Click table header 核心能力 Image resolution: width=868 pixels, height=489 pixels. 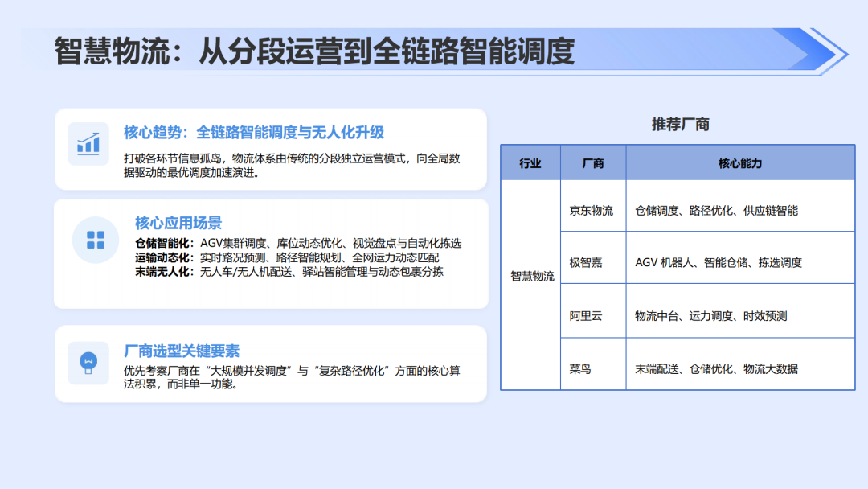[x=741, y=162]
